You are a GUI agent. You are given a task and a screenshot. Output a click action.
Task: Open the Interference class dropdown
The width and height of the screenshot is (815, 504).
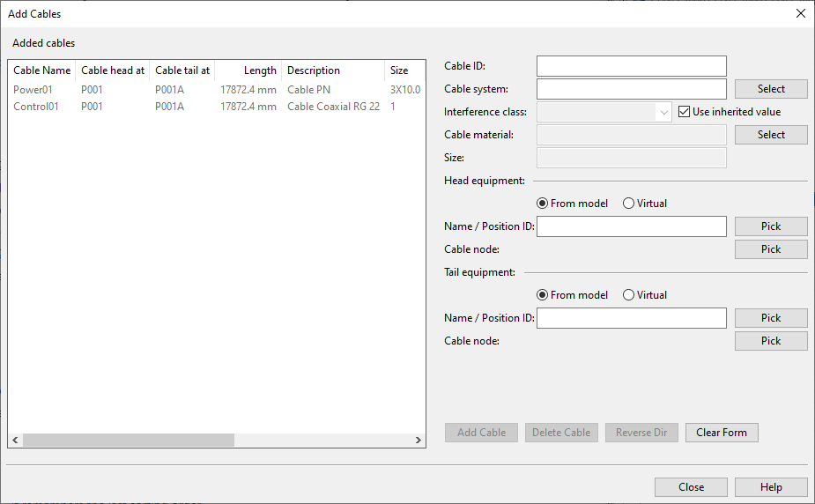663,112
